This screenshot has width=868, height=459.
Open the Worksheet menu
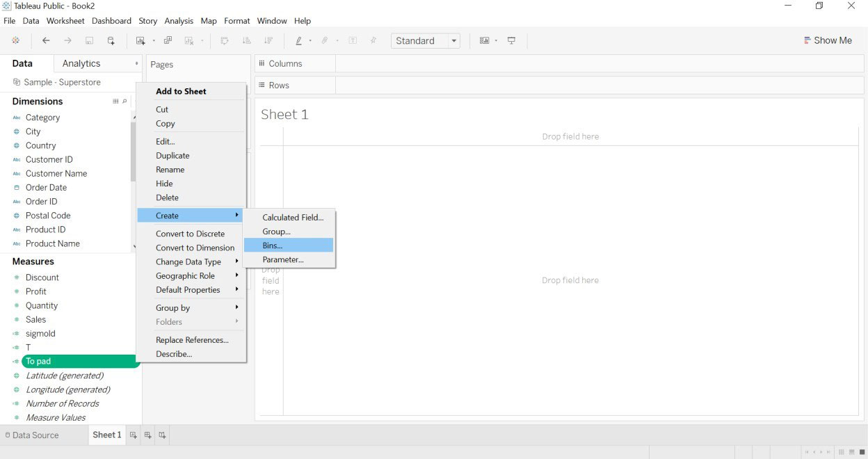click(x=65, y=21)
